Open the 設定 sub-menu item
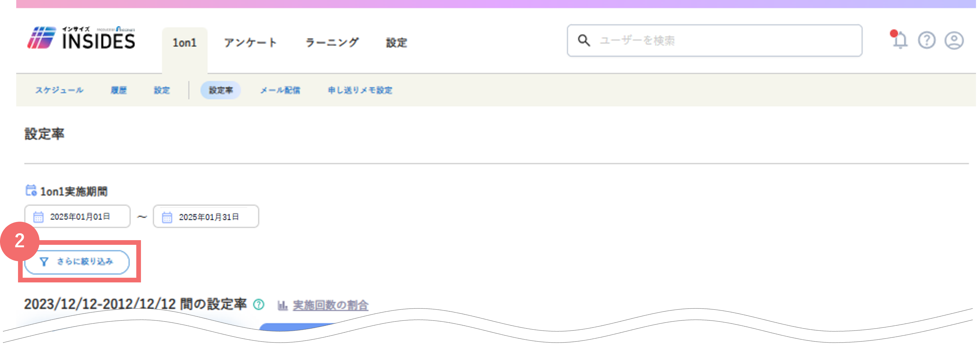Image resolution: width=980 pixels, height=348 pixels. 162,90
